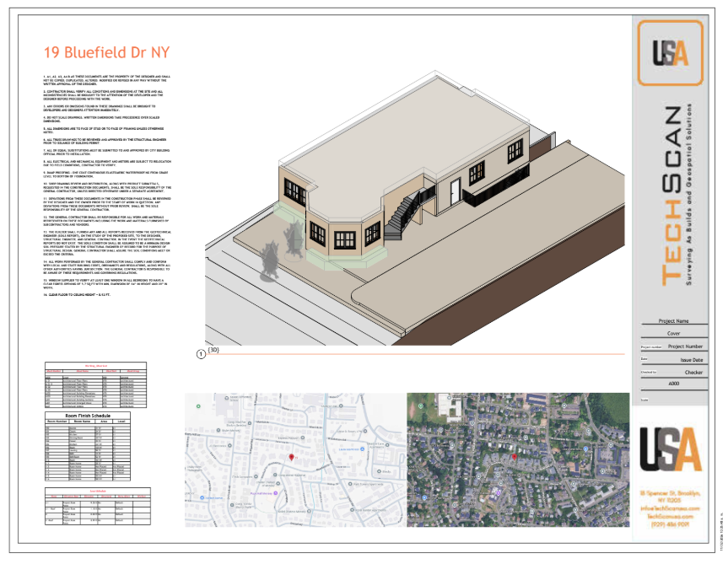The image size is (728, 564).
Task: Click the gray tree silhouettes near the building
Action: 270,261
